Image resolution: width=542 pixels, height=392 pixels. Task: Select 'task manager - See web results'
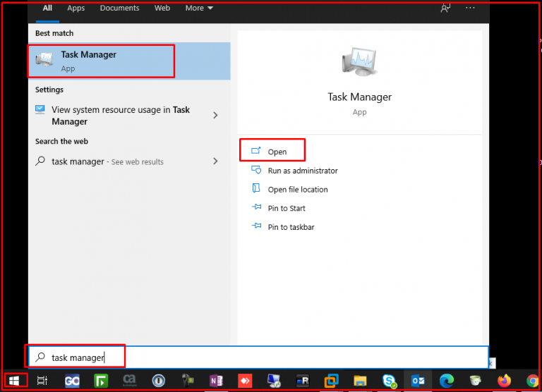point(107,161)
